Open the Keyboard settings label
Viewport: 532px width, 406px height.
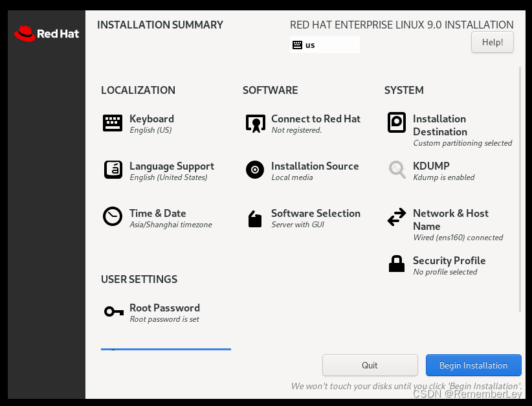[x=151, y=118]
